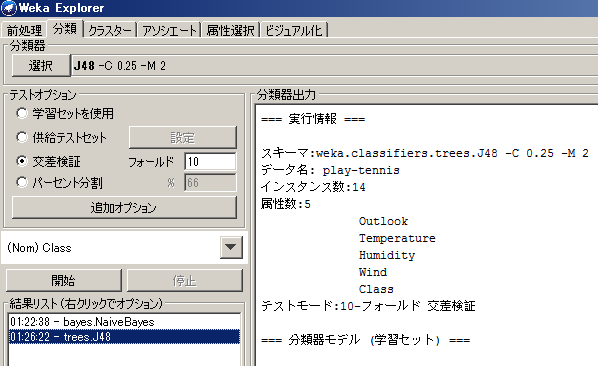Click the 開始 button
This screenshot has height=366, width=598.
tap(64, 281)
